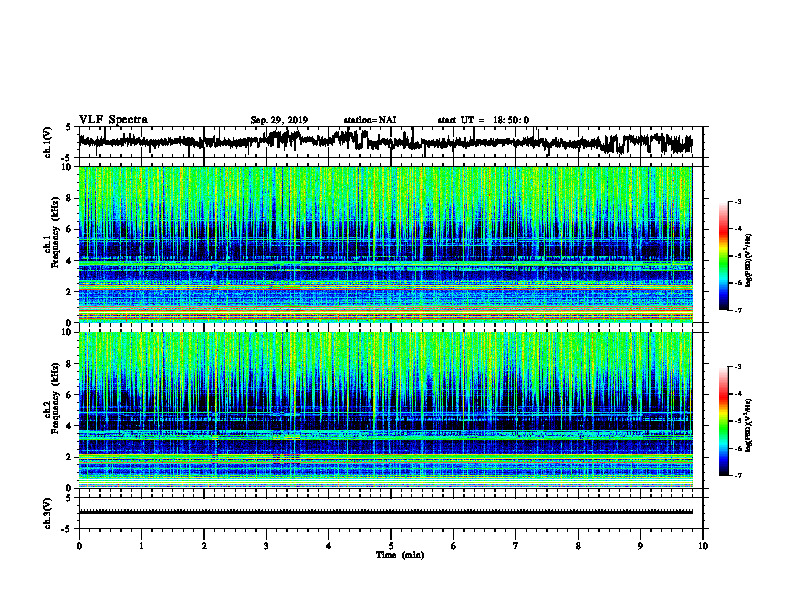Click inside the ch.2 spectrogram panel
The image size is (792, 612).
tap(385, 410)
